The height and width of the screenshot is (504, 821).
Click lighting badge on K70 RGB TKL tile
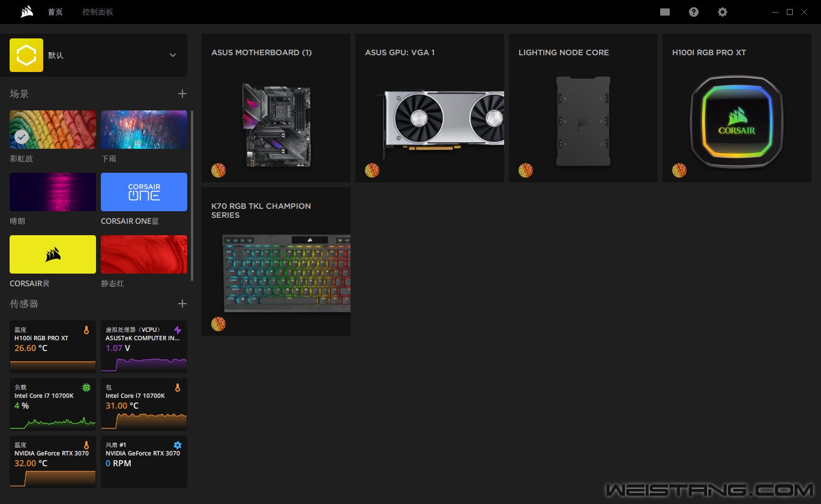tap(218, 324)
